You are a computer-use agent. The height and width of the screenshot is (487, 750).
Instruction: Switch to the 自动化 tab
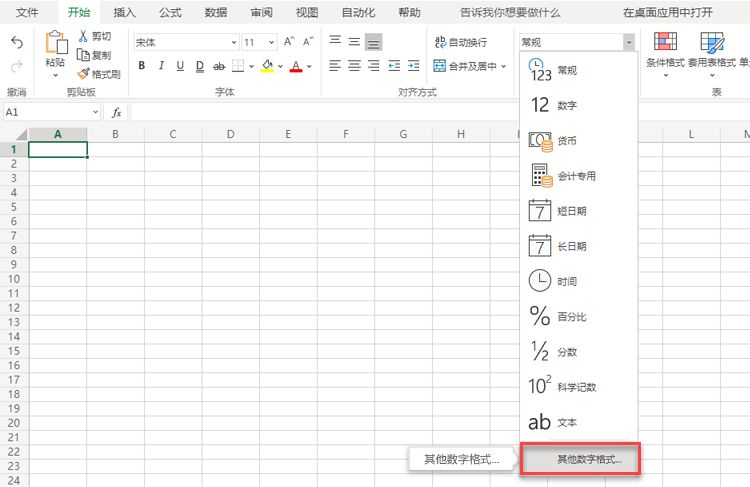[x=358, y=12]
